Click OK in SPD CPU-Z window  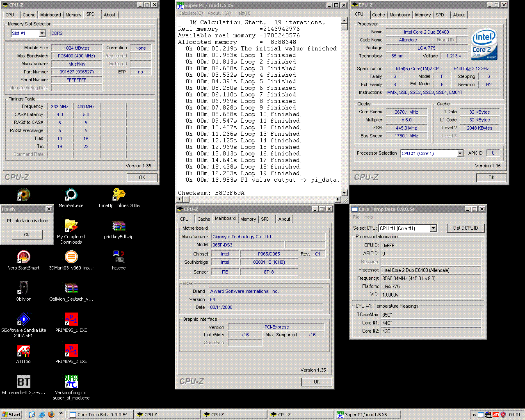142,178
